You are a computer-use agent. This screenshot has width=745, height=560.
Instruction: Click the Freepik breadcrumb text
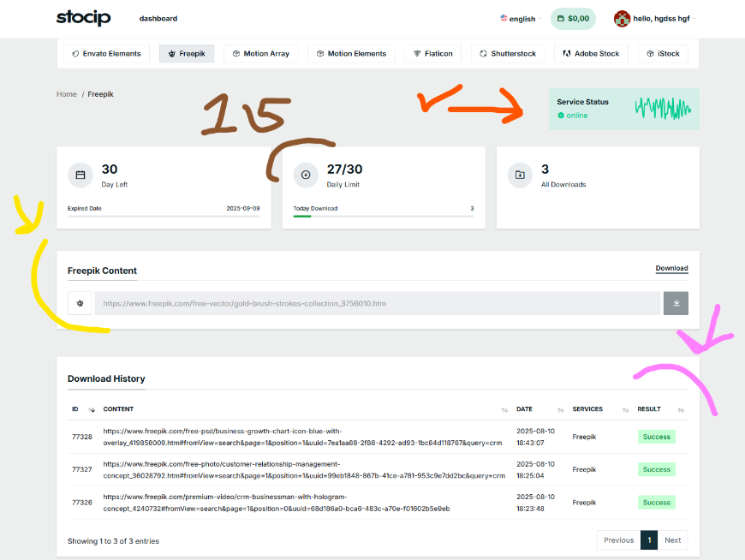tap(100, 94)
